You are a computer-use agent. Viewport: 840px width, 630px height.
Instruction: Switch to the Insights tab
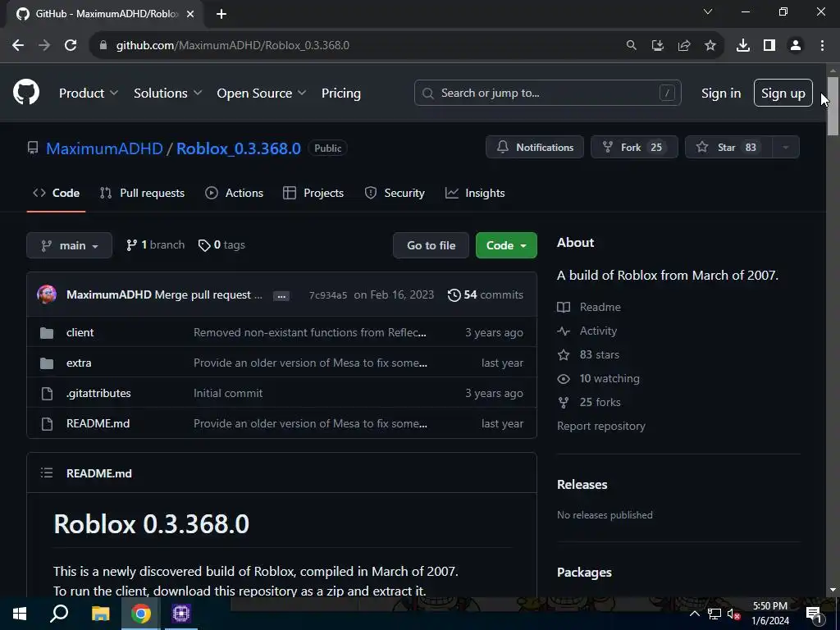tap(475, 193)
